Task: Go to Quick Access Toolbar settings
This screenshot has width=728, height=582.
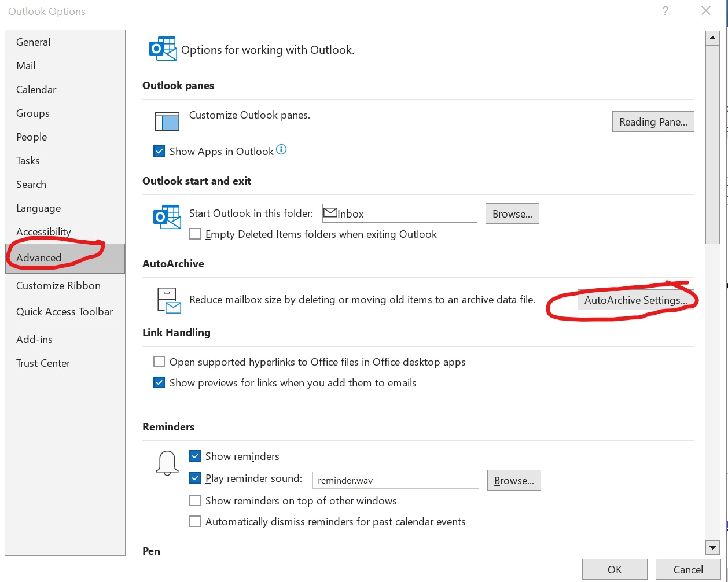Action: (x=65, y=312)
